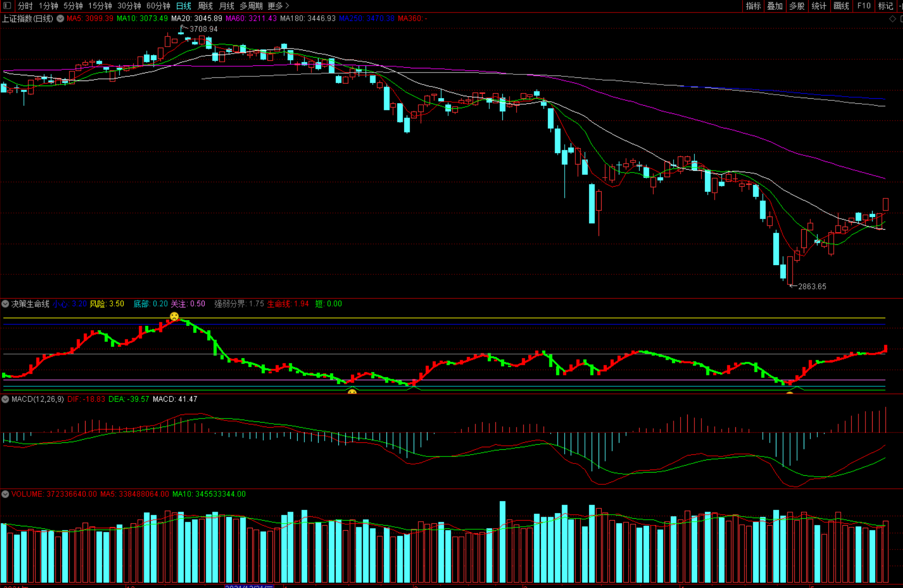This screenshot has height=588, width=903.
Task: Click the last red MACD histogram bar
Action: click(886, 419)
